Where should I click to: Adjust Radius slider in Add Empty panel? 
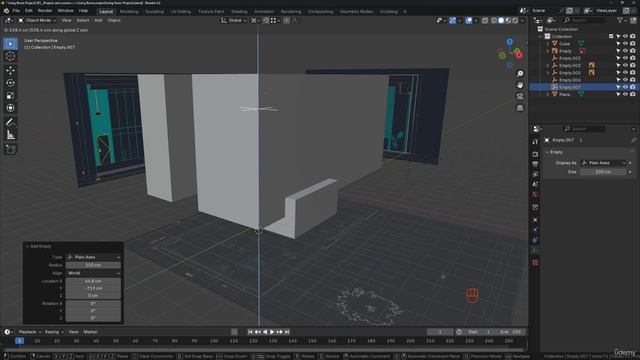93,265
